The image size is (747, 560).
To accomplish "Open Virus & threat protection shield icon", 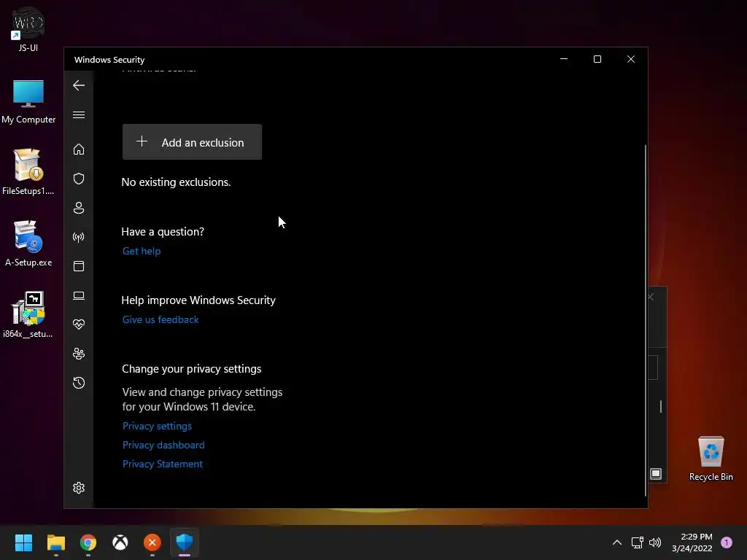I will (x=79, y=179).
